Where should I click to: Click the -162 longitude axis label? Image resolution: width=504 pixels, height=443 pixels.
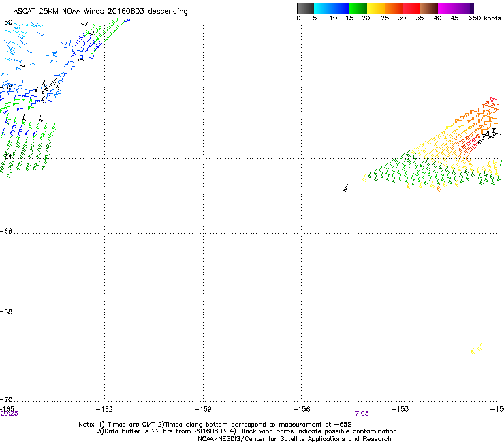click(104, 409)
